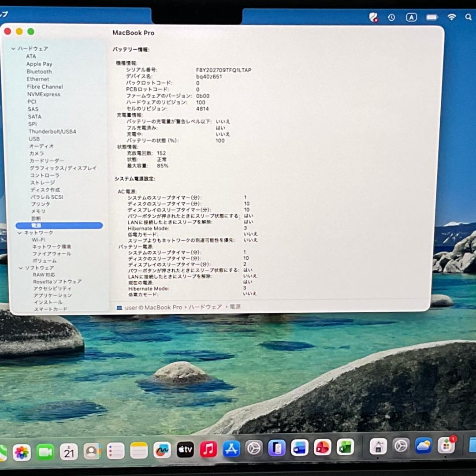Open gear icon beside App Store
The width and height of the screenshot is (476, 476).
tap(254, 448)
